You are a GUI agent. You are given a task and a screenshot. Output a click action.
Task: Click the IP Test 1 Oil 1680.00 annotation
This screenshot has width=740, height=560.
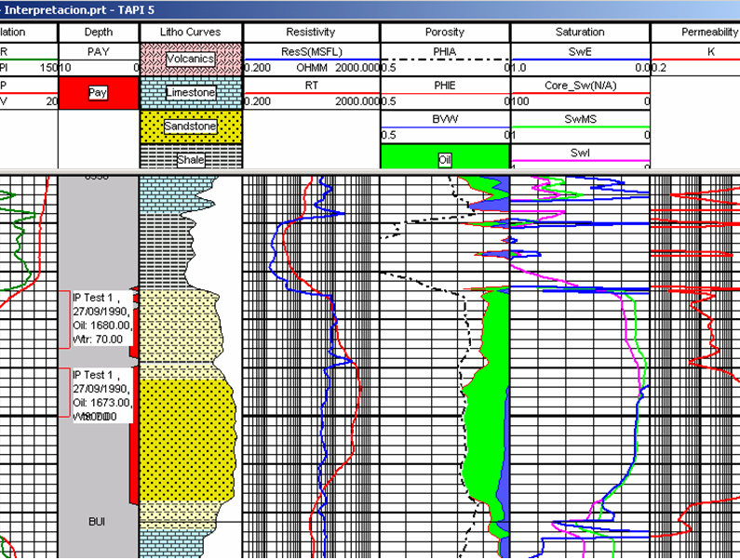click(x=101, y=318)
